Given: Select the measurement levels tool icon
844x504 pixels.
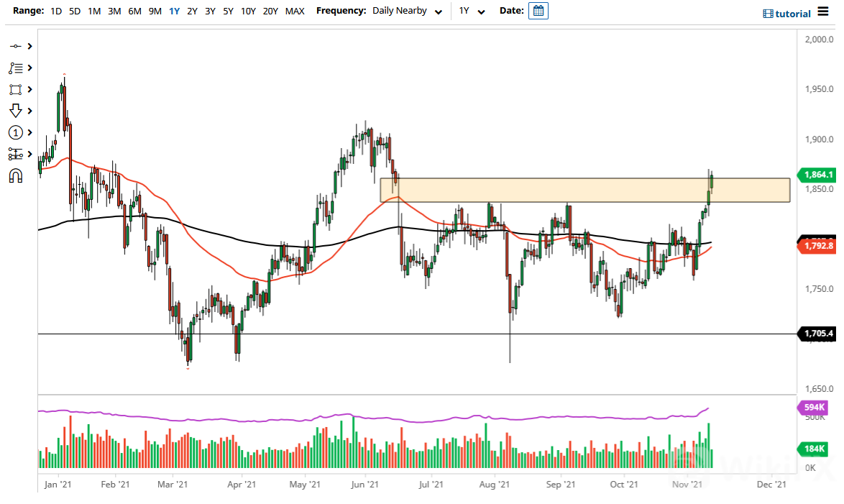Looking at the screenshot, I should tap(15, 154).
